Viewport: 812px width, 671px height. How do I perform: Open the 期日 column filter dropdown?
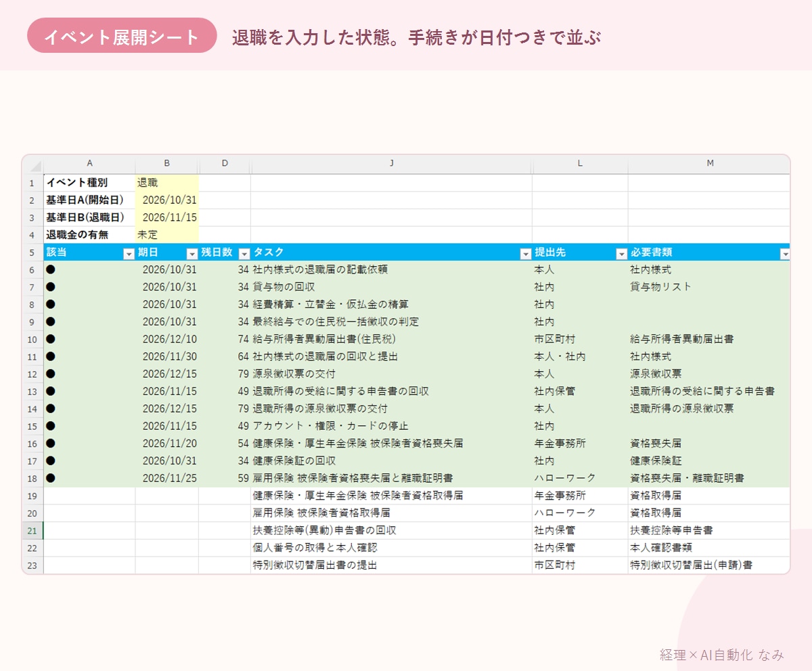click(192, 253)
